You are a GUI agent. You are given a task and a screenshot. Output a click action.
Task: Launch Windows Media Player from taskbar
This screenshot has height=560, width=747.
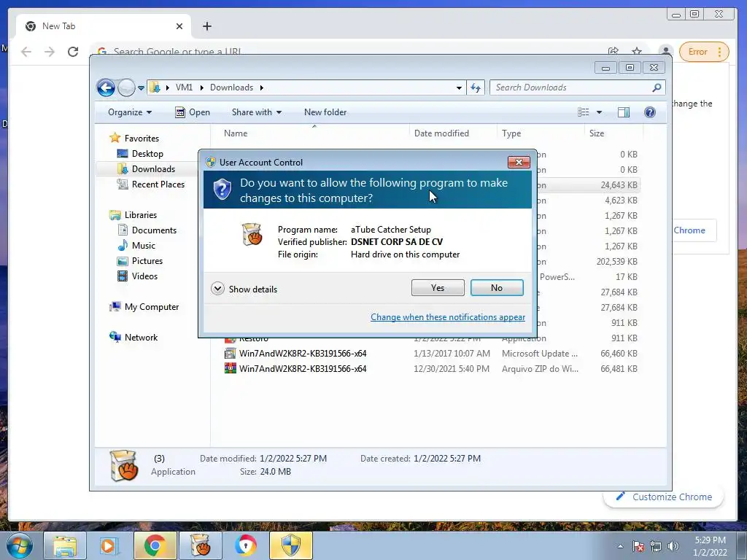coord(108,545)
